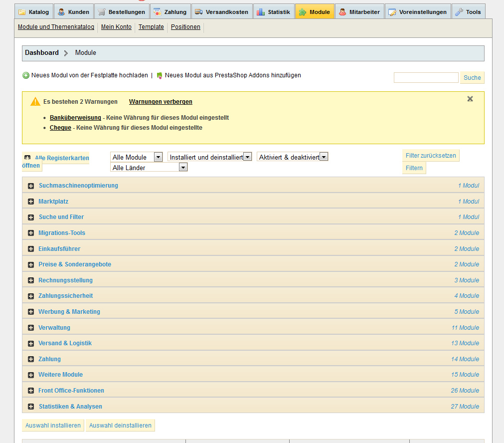Click the Versandkosten truck icon

pyautogui.click(x=198, y=12)
